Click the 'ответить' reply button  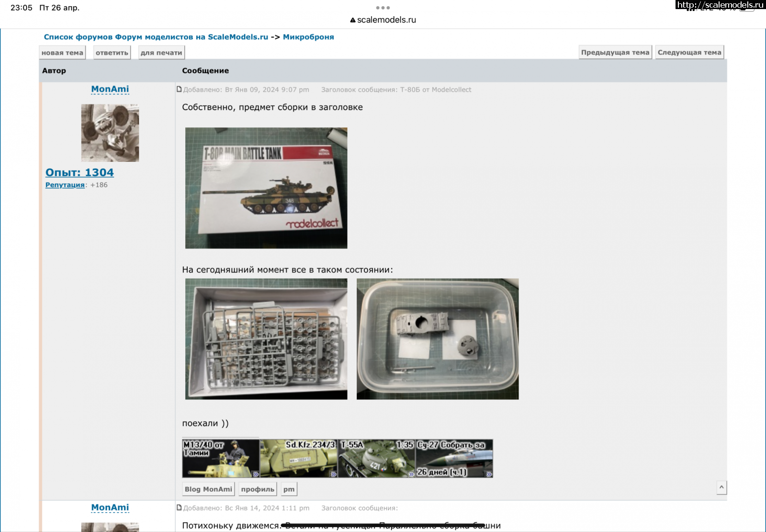(x=112, y=53)
